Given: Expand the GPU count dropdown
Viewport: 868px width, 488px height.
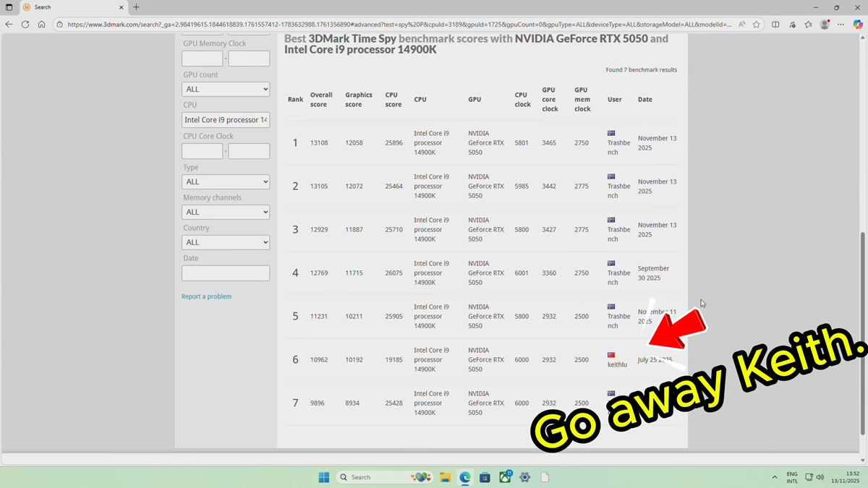Looking at the screenshot, I should click(x=226, y=89).
